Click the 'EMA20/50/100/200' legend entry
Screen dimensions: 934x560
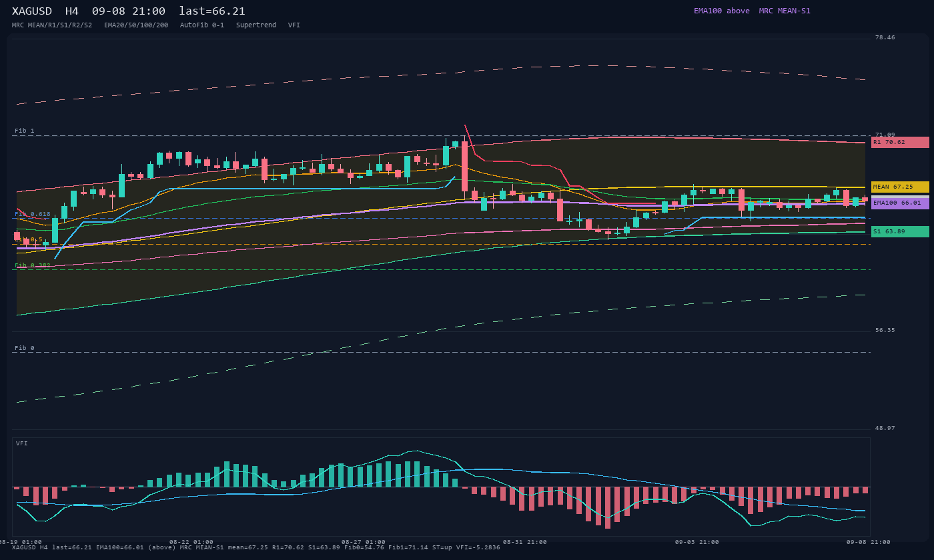click(136, 25)
